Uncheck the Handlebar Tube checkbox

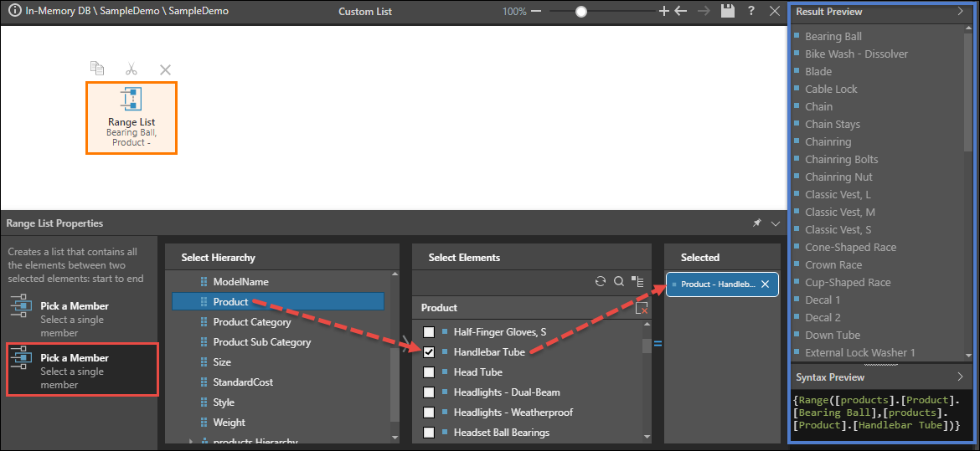(x=429, y=352)
